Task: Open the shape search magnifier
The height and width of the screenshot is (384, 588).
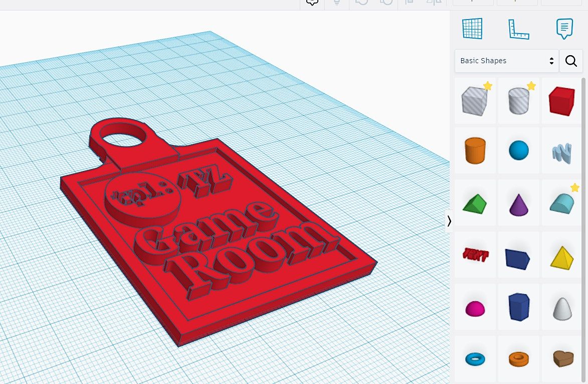Action: (571, 61)
